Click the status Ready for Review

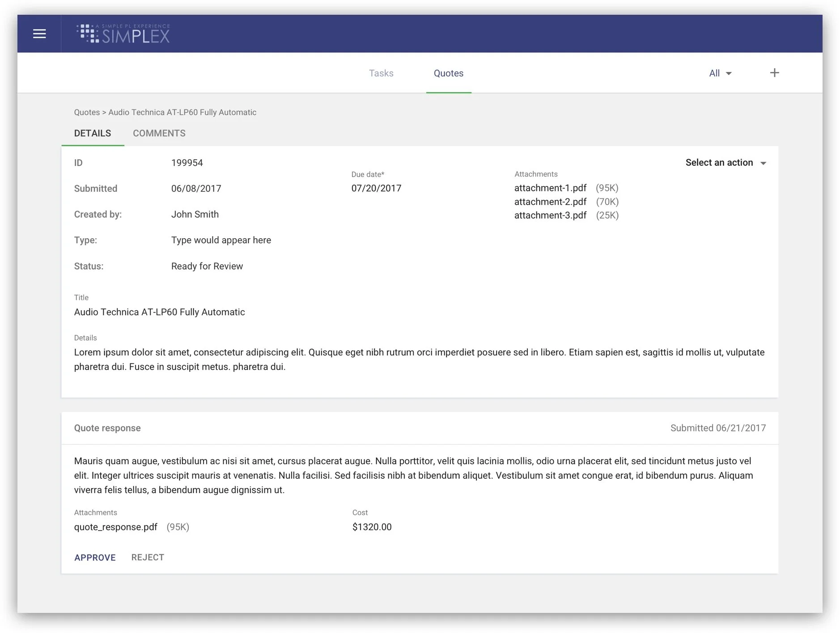coord(207,266)
